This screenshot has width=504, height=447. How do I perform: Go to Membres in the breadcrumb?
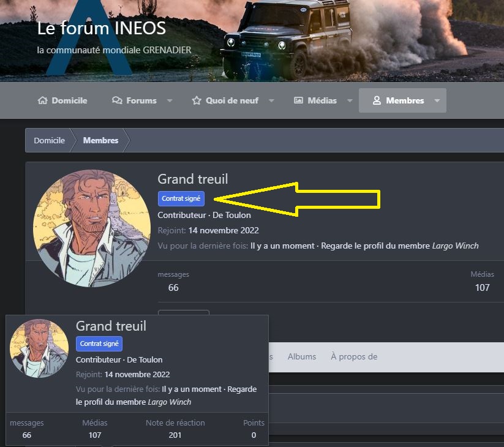[100, 140]
